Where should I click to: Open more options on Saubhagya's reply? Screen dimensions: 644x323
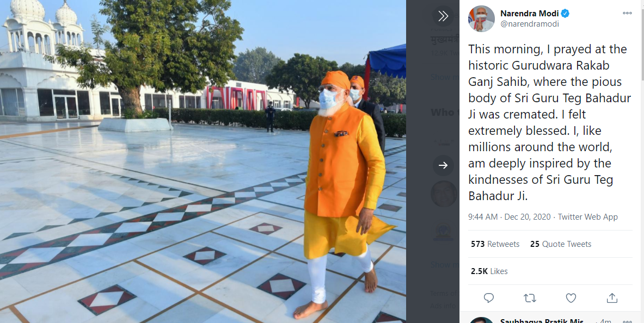pos(627,321)
